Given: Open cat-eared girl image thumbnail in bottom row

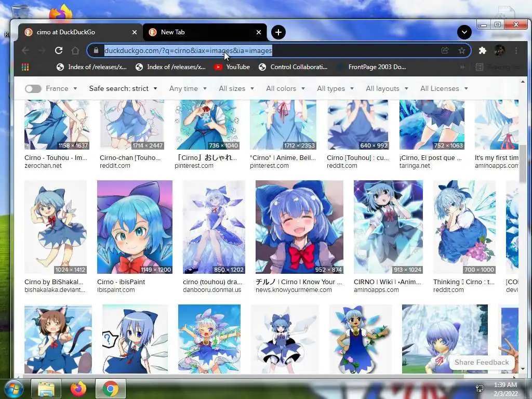Looking at the screenshot, I should click(x=58, y=339).
